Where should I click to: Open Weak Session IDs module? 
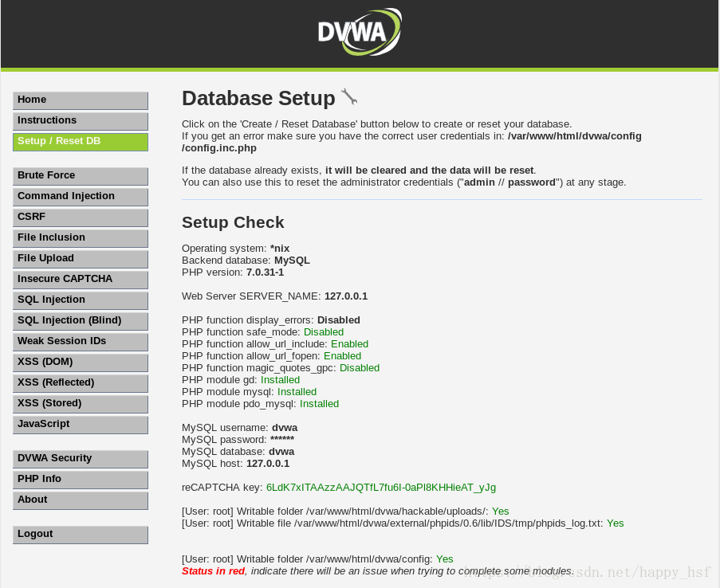pos(81,341)
